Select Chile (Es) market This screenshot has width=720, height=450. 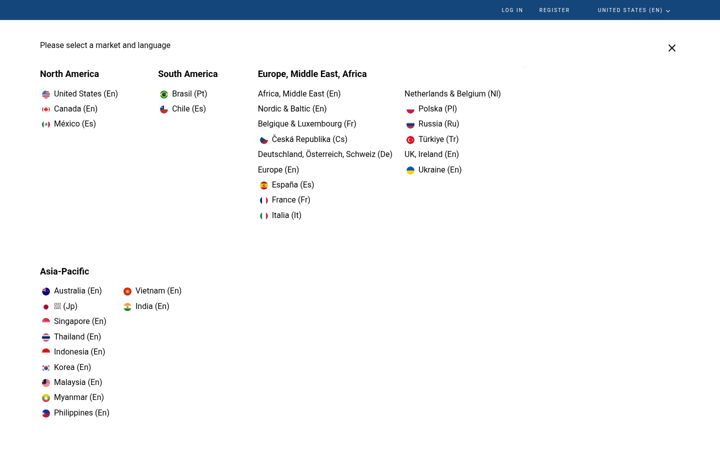tap(189, 109)
